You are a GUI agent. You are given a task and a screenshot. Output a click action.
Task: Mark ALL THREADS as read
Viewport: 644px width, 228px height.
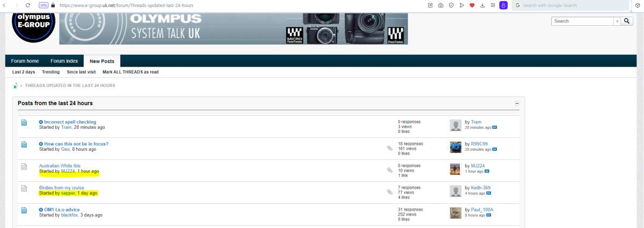(x=130, y=72)
